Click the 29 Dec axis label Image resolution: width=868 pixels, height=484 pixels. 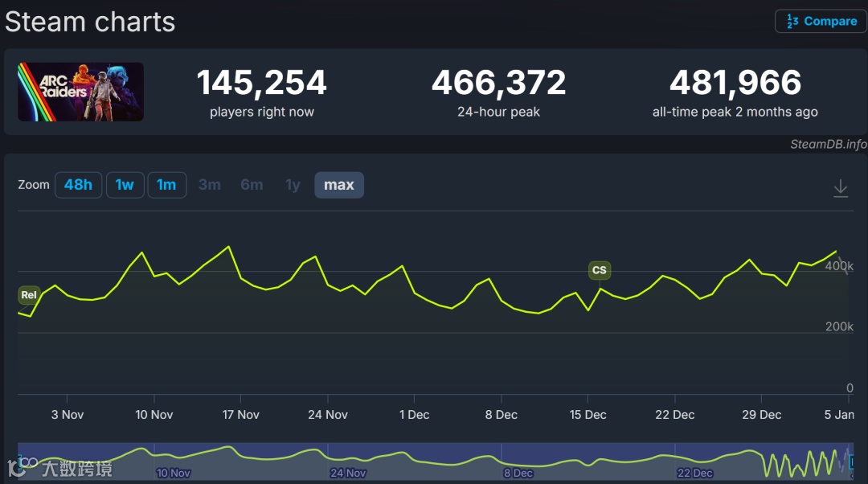pyautogui.click(x=762, y=415)
